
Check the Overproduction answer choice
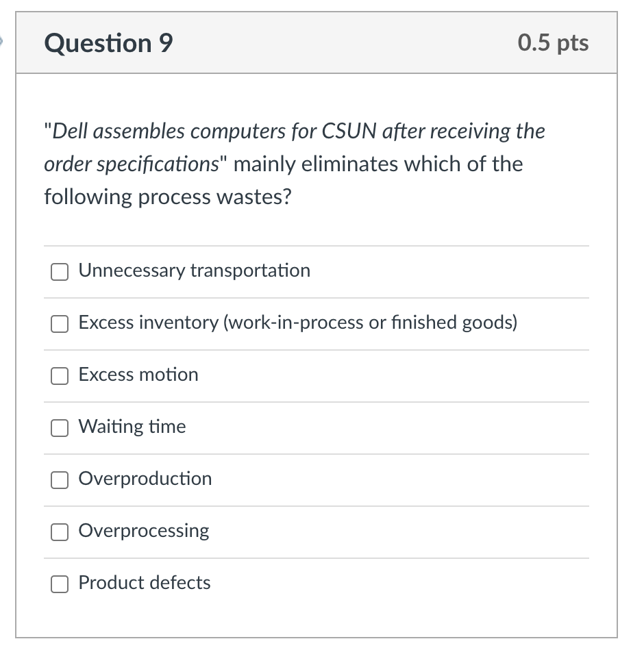59,480
